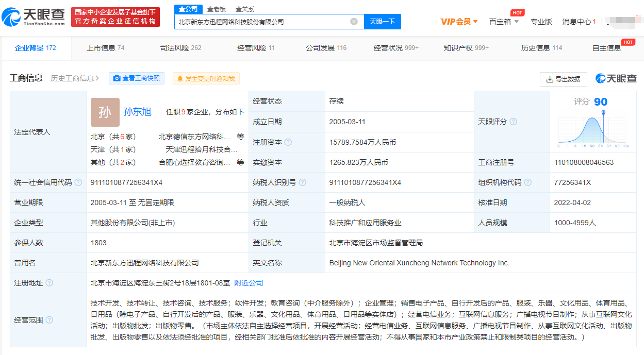Screen dimensions: 644x355
Task: Click the organization code 77256341X
Action: tap(572, 182)
